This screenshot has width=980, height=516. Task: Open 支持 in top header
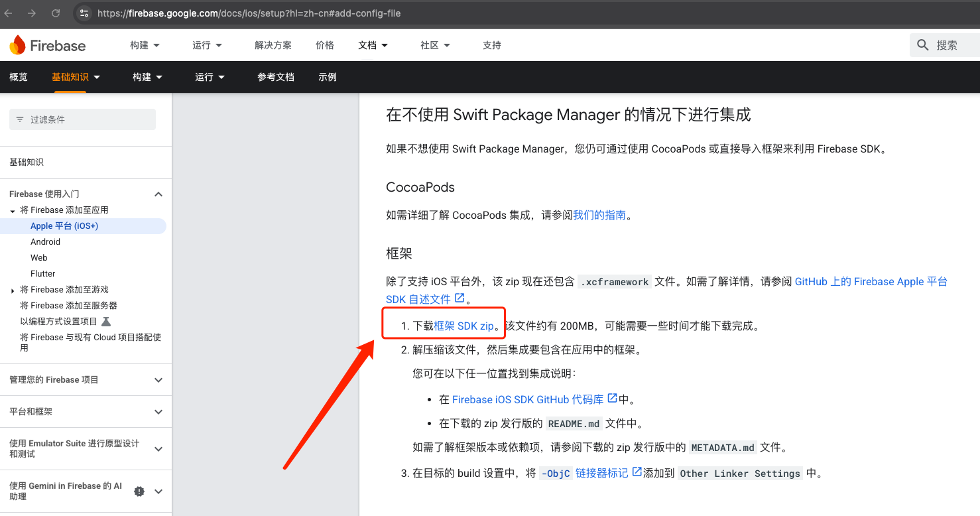[492, 45]
